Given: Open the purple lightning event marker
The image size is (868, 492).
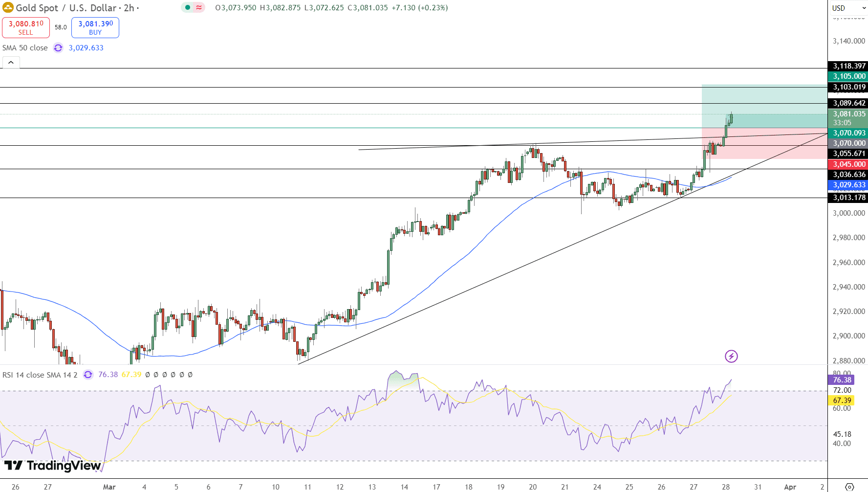Looking at the screenshot, I should tap(731, 356).
